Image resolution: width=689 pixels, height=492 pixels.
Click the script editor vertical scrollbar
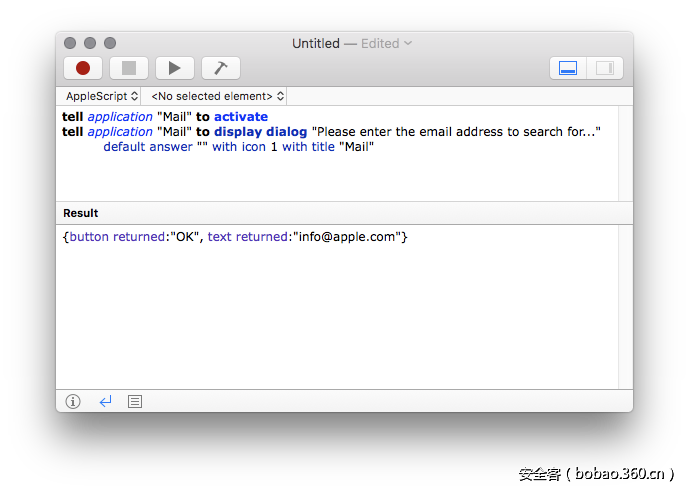coord(625,153)
